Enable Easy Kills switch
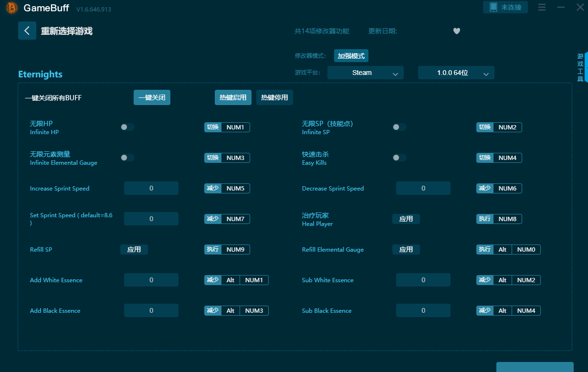Screen dimensions: 588x372 coord(399,158)
